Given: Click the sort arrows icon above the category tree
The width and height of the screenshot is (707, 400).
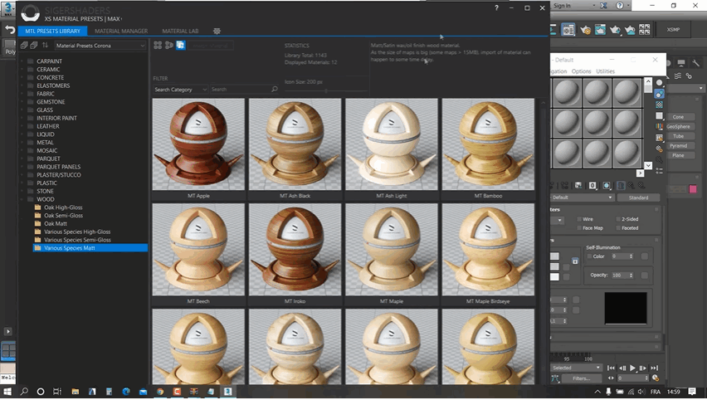Looking at the screenshot, I should pyautogui.click(x=45, y=45).
